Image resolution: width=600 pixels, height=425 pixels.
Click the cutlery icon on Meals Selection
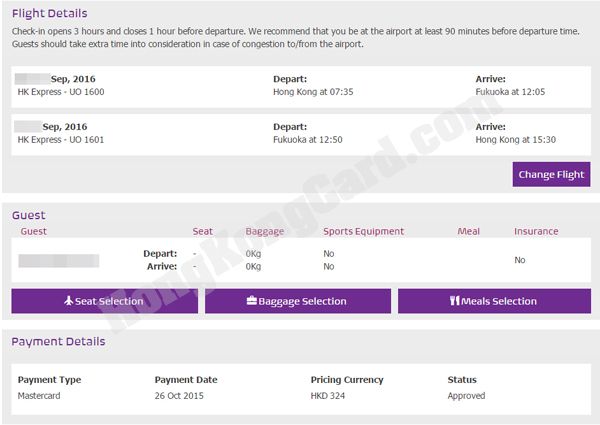pos(455,301)
